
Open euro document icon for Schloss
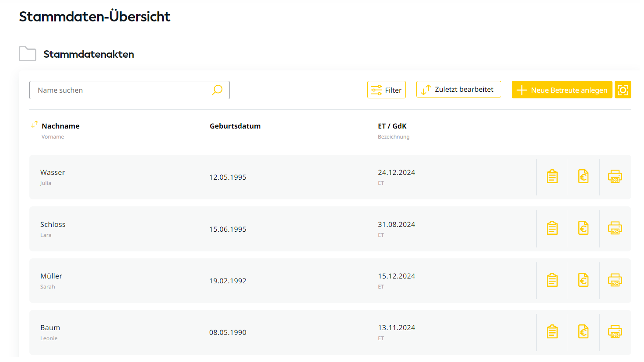(x=583, y=228)
